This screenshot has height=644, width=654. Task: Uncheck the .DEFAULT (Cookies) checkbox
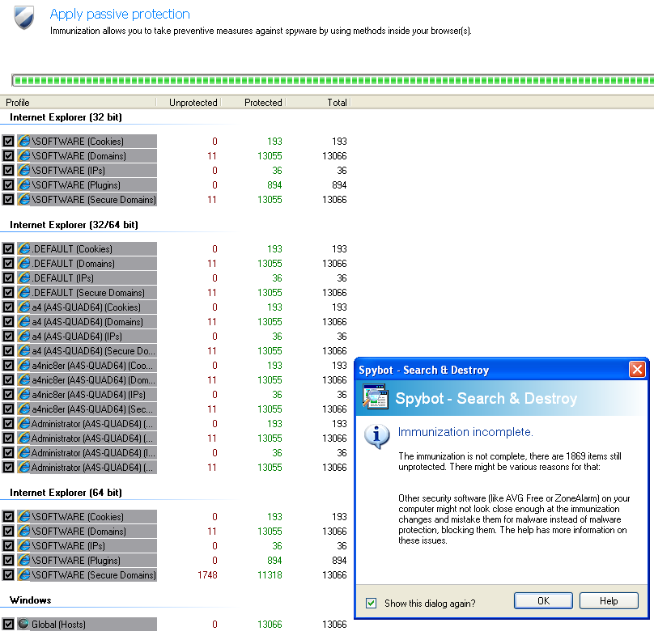point(8,249)
